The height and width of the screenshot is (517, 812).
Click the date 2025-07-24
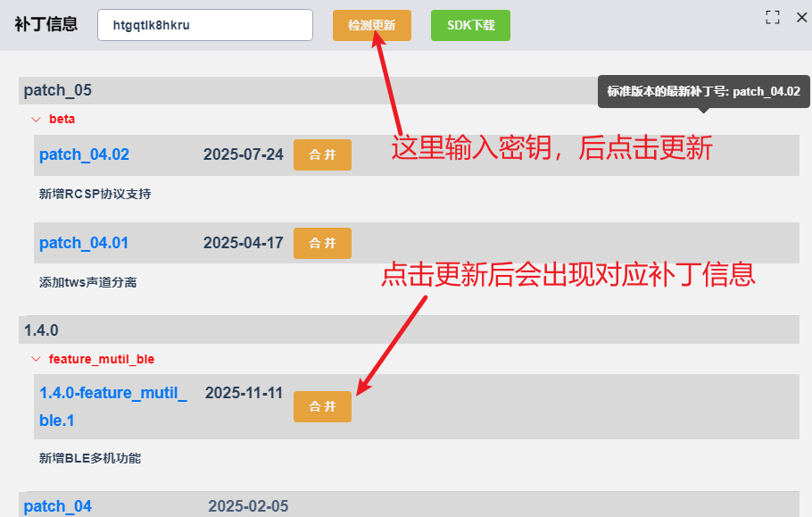click(244, 154)
